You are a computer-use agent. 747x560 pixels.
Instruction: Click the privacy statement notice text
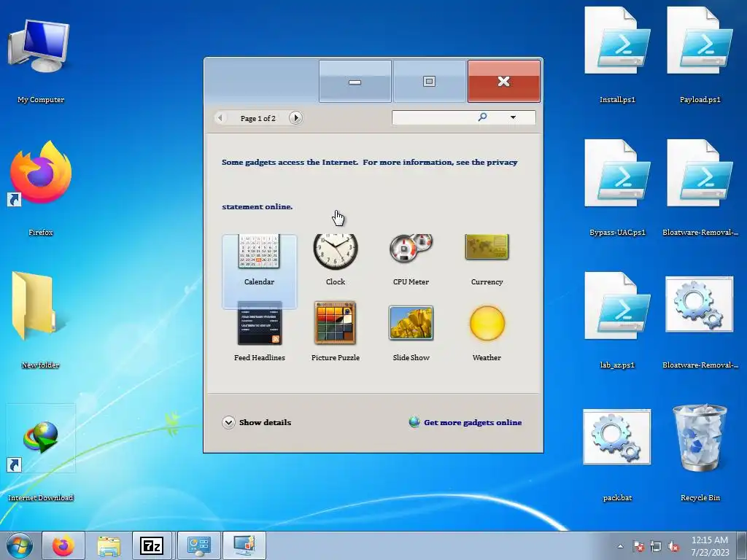(370, 184)
